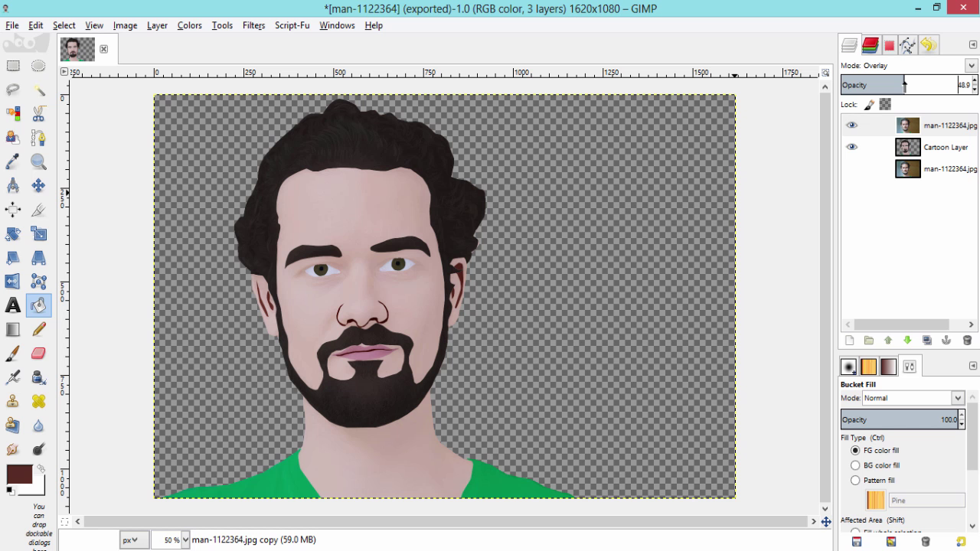Open the Paths dialog tab

click(x=908, y=44)
